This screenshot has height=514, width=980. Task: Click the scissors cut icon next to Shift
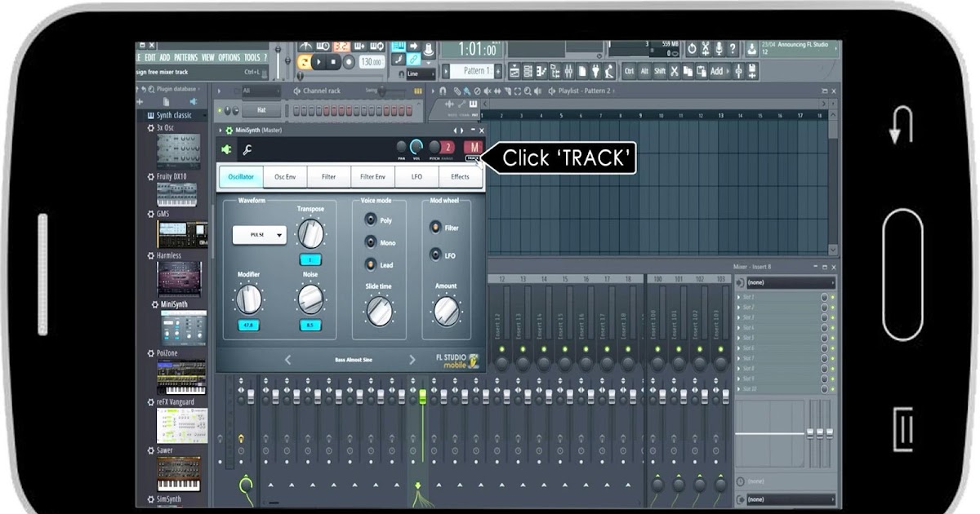point(674,70)
